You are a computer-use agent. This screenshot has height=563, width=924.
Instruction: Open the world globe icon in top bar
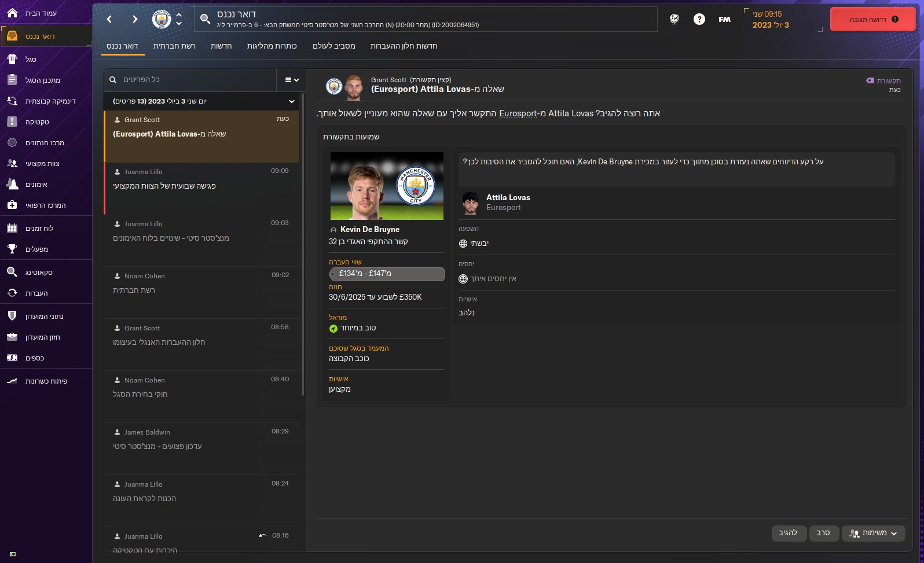(674, 19)
